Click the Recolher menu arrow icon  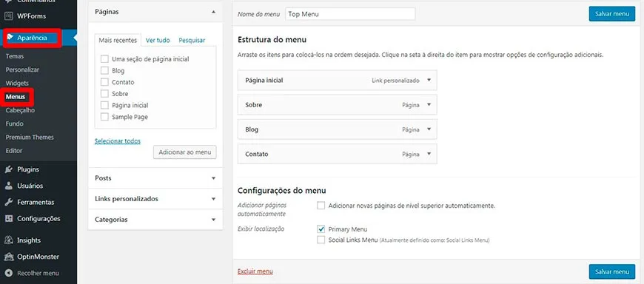pos(9,273)
